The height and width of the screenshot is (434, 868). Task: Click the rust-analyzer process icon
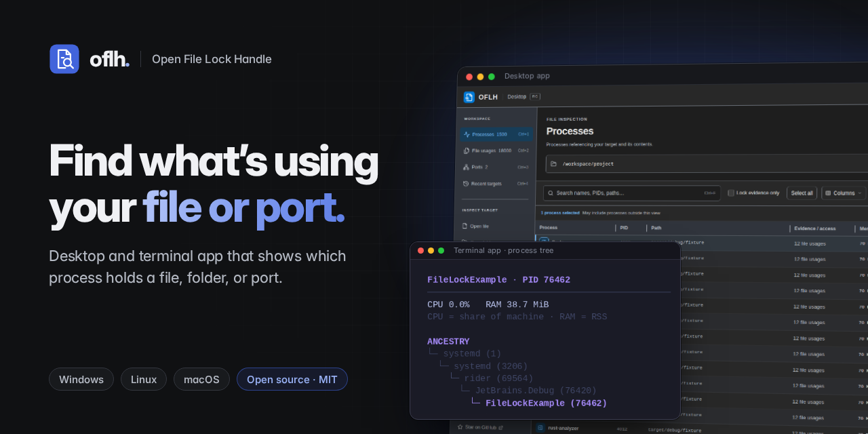click(x=540, y=428)
